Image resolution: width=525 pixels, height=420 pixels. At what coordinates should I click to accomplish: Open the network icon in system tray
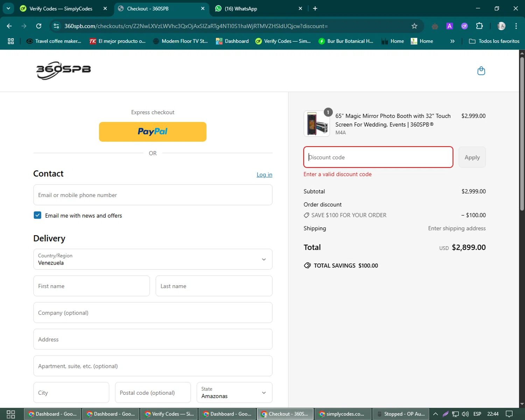(x=455, y=414)
